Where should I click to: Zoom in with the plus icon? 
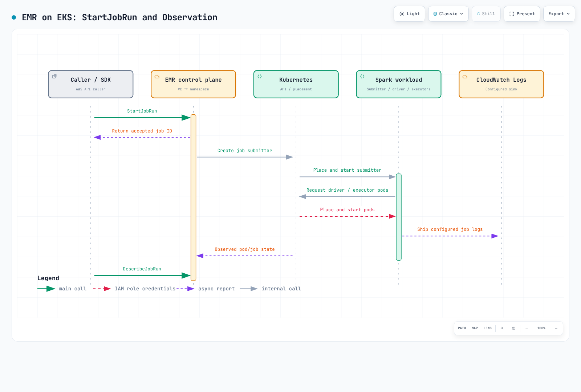(556, 328)
